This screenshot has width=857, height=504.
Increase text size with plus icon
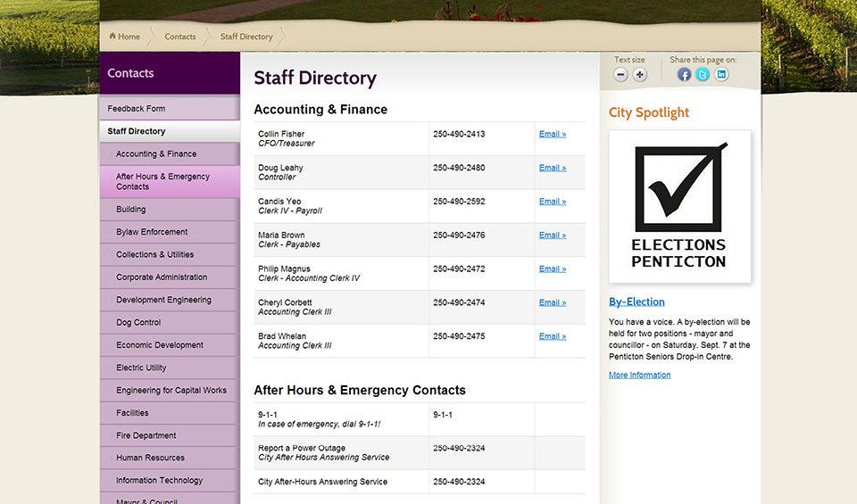point(640,75)
